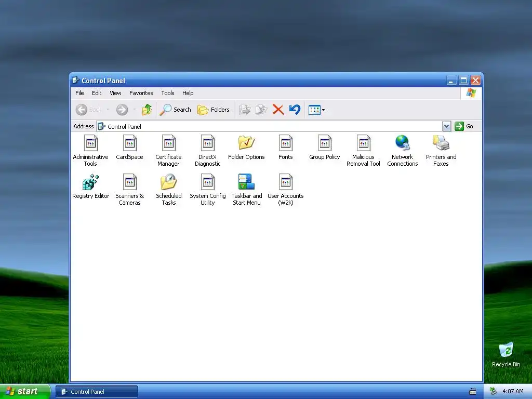Click the blue Undo arrow icon
Image resolution: width=532 pixels, height=399 pixels.
[295, 109]
